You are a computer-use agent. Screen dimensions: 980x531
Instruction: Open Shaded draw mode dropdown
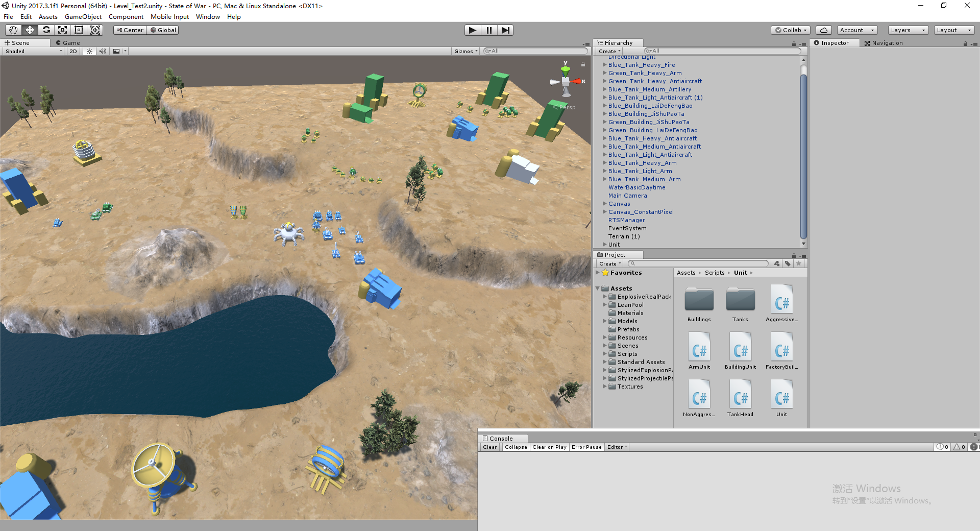(x=34, y=51)
